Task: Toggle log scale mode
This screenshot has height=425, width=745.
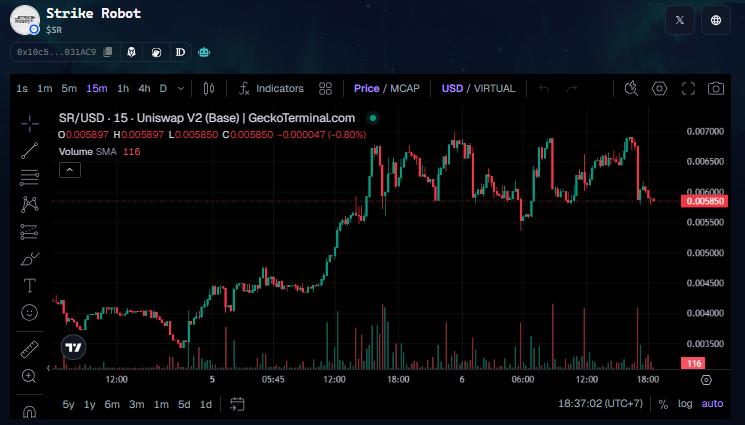Action: click(x=685, y=404)
